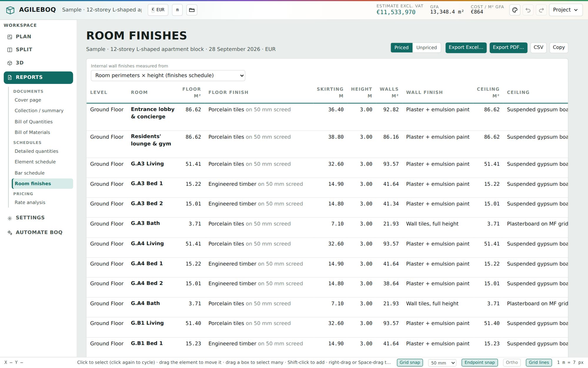This screenshot has width=588, height=368.
Task: Switch the report to Unpriced
Action: [x=426, y=47]
